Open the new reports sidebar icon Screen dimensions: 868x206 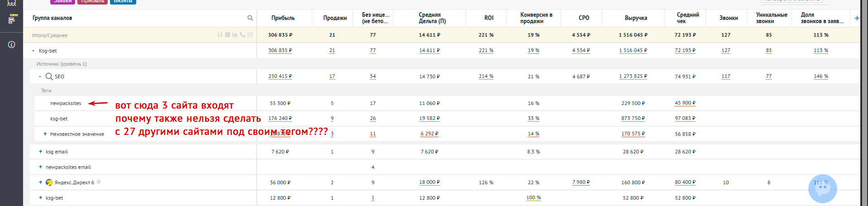(12, 19)
